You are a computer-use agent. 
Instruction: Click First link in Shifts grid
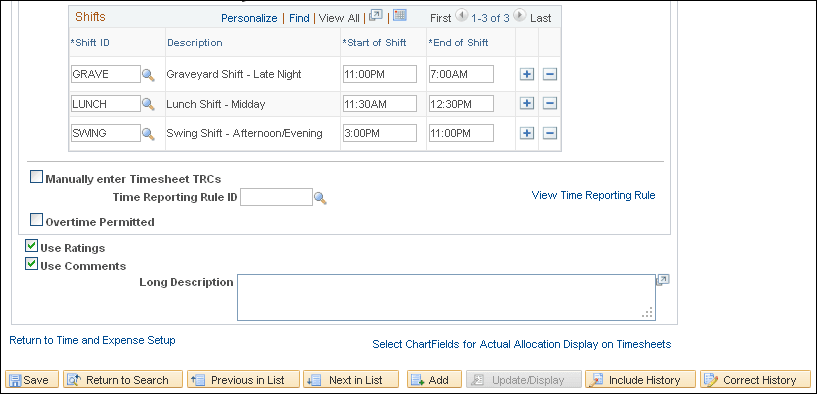tap(441, 18)
